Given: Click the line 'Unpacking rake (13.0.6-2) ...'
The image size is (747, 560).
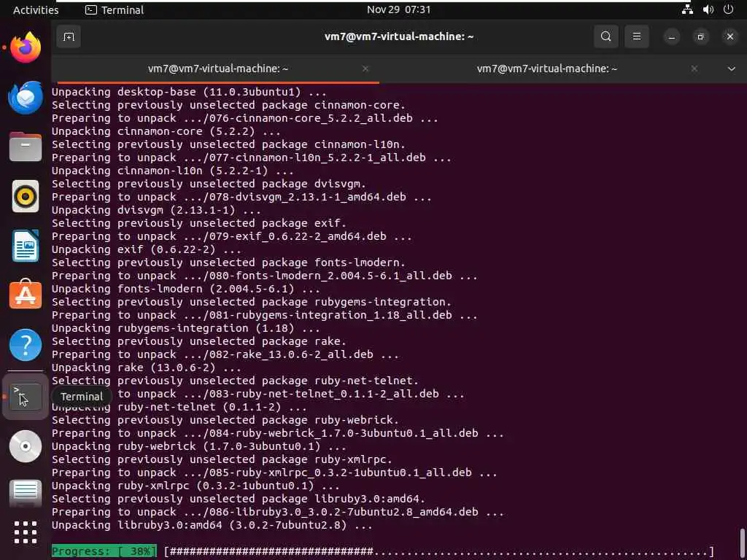Looking at the screenshot, I should (x=146, y=367).
